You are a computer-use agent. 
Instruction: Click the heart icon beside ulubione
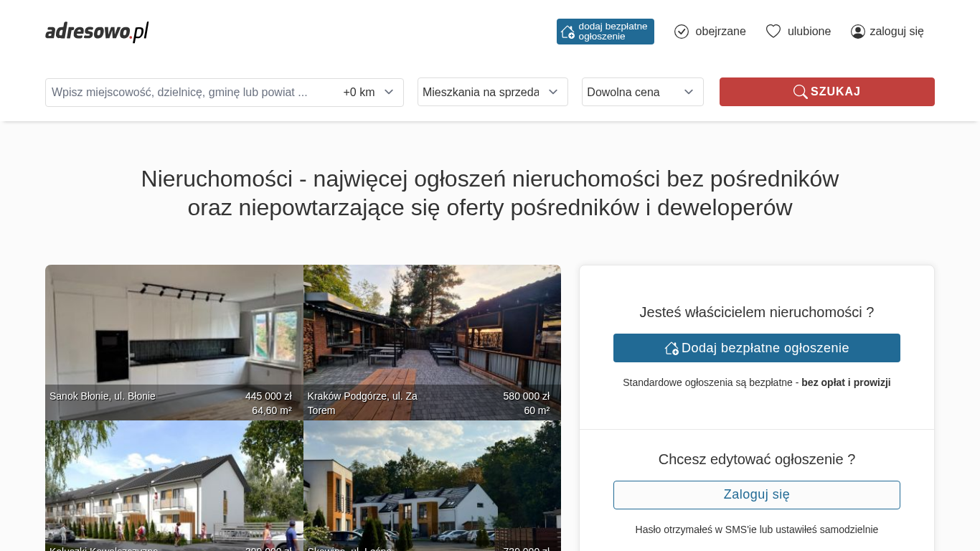(773, 32)
